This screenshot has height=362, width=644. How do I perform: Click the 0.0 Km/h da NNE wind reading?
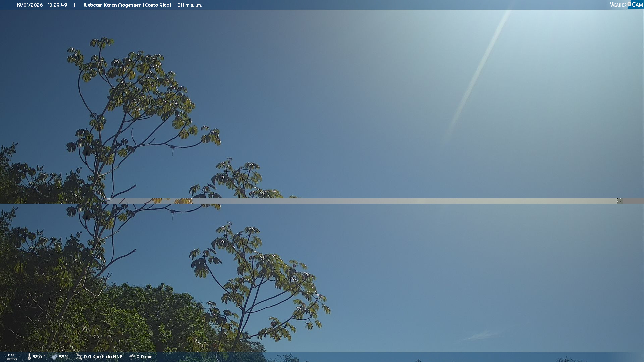coord(103,357)
